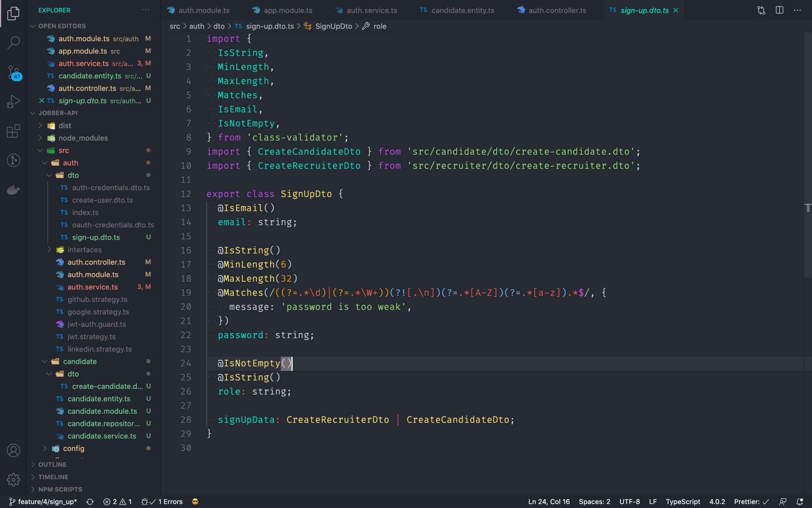Click Spaces: 2 indentation setting
Viewport: 812px width, 508px height.
pos(595,502)
